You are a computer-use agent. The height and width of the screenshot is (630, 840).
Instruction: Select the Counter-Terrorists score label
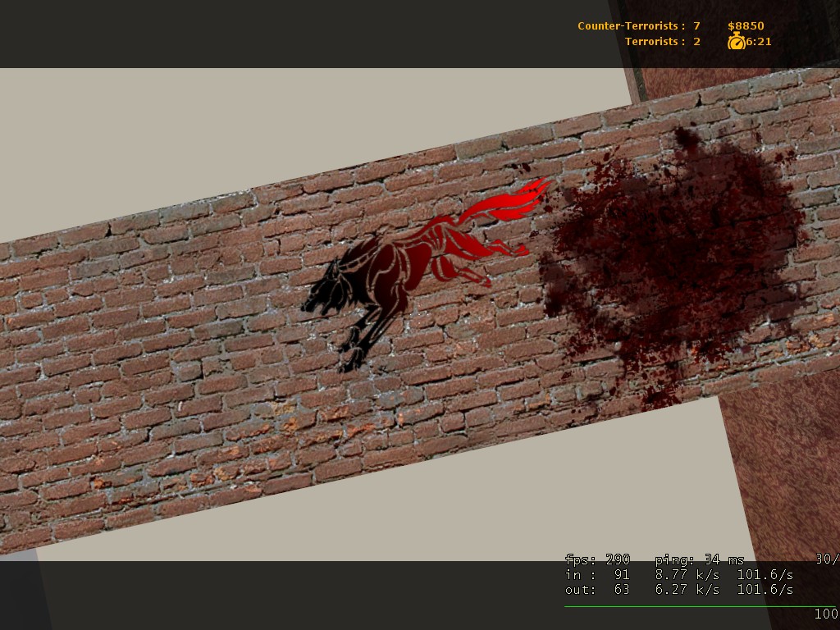point(631,25)
